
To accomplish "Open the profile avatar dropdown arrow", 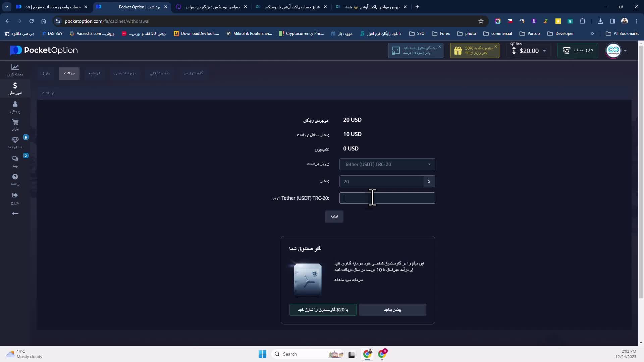I will 625,51.
